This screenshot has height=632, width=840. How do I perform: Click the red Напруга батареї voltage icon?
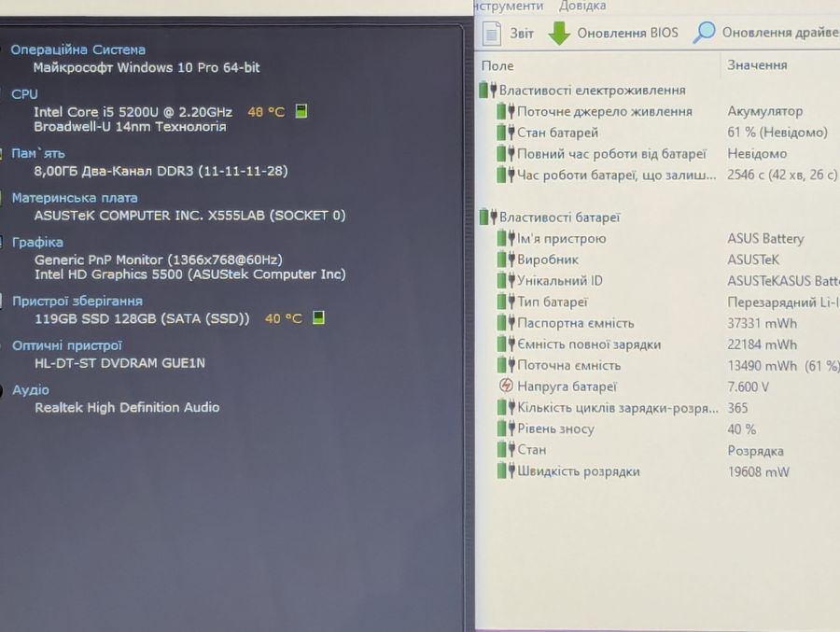click(x=506, y=386)
